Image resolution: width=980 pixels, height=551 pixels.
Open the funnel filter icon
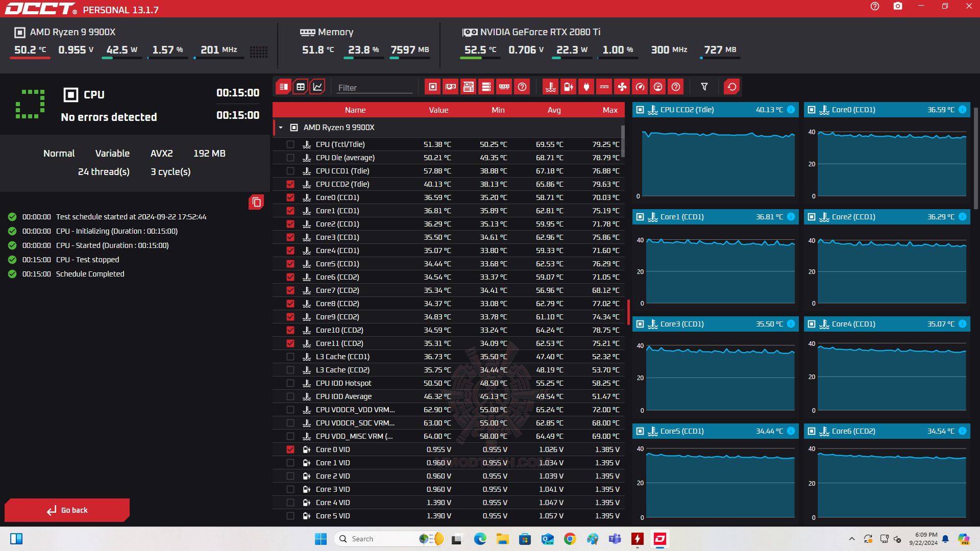coord(704,87)
